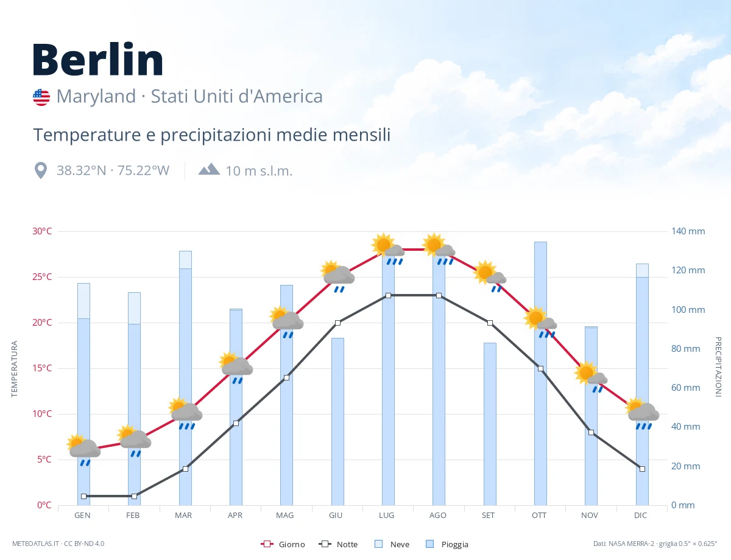Click the 'Dati: NASA MERRA-2' source note
This screenshot has width=731, height=560.
tap(655, 544)
